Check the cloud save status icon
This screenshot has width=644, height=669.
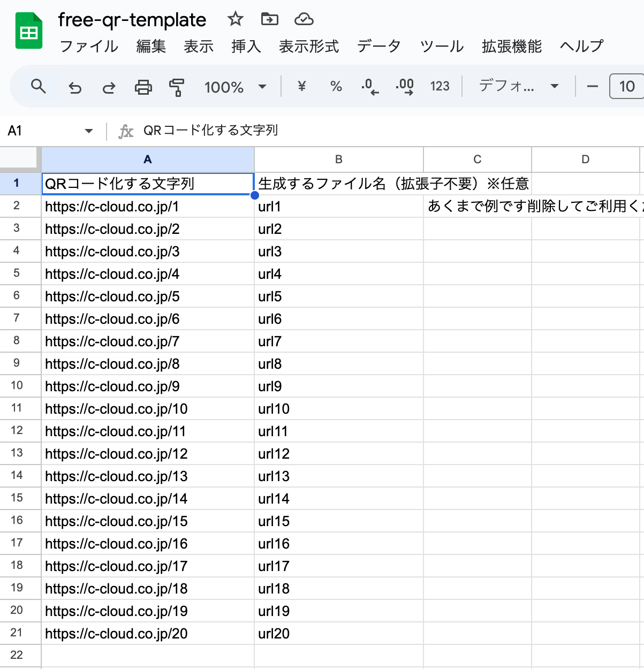[304, 20]
